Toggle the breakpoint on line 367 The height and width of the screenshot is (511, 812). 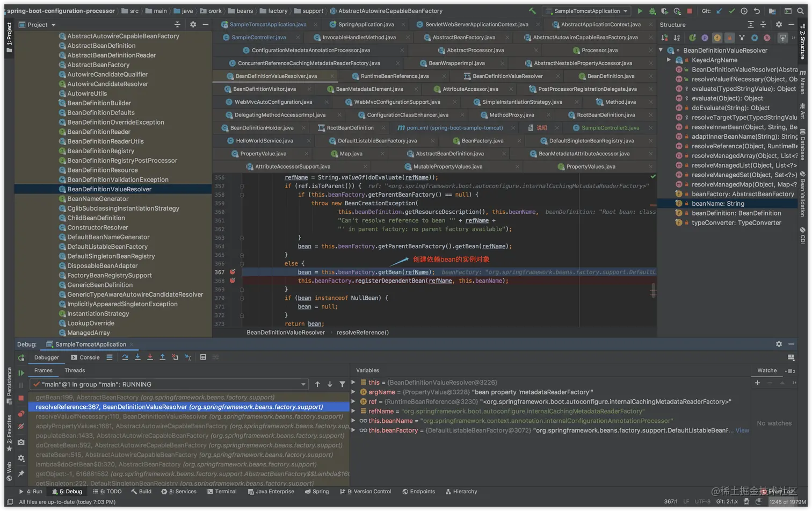(x=233, y=272)
